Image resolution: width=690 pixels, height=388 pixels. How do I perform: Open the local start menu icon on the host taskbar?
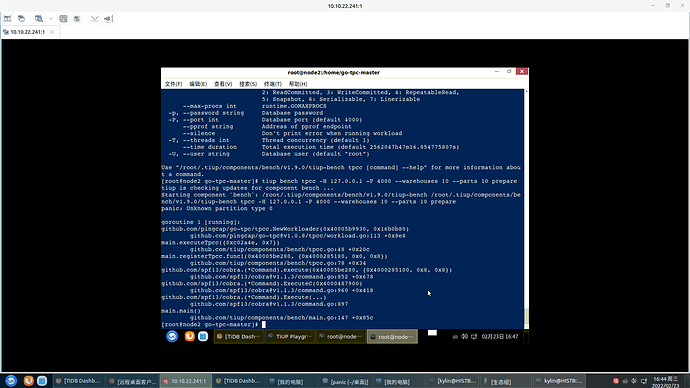click(x=11, y=381)
